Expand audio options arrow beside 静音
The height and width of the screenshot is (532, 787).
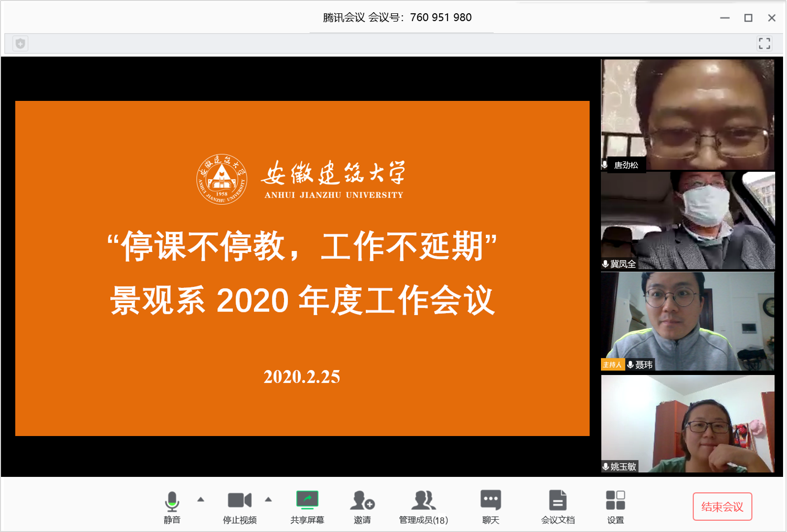200,500
